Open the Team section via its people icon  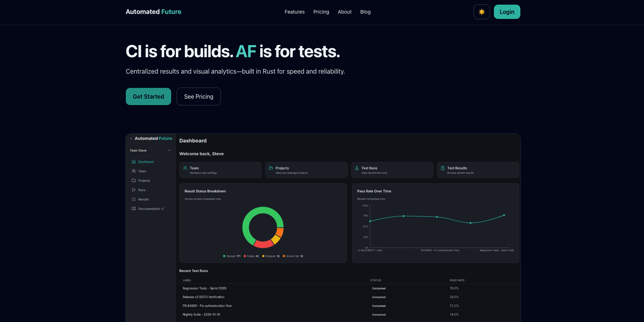133,171
